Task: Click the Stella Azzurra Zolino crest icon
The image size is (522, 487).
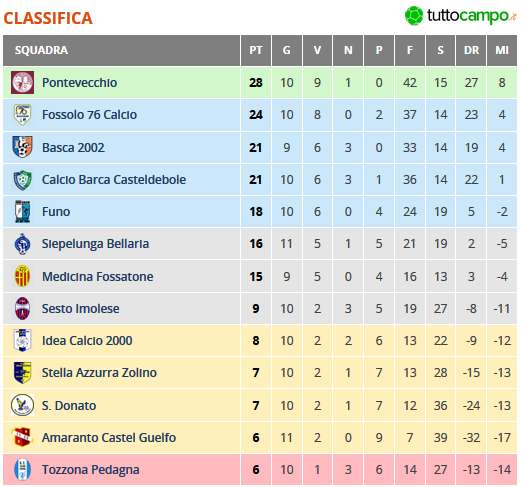Action: coord(22,373)
